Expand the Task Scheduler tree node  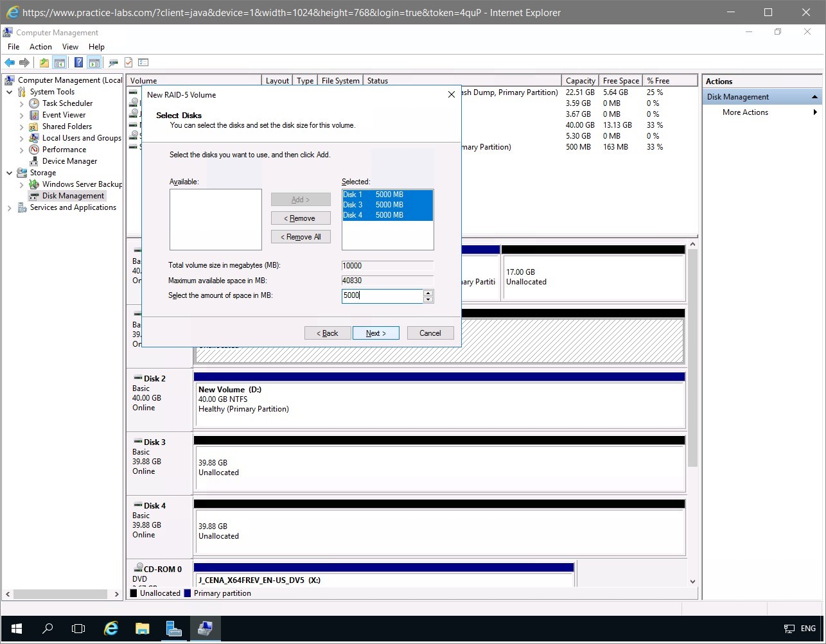(x=22, y=103)
